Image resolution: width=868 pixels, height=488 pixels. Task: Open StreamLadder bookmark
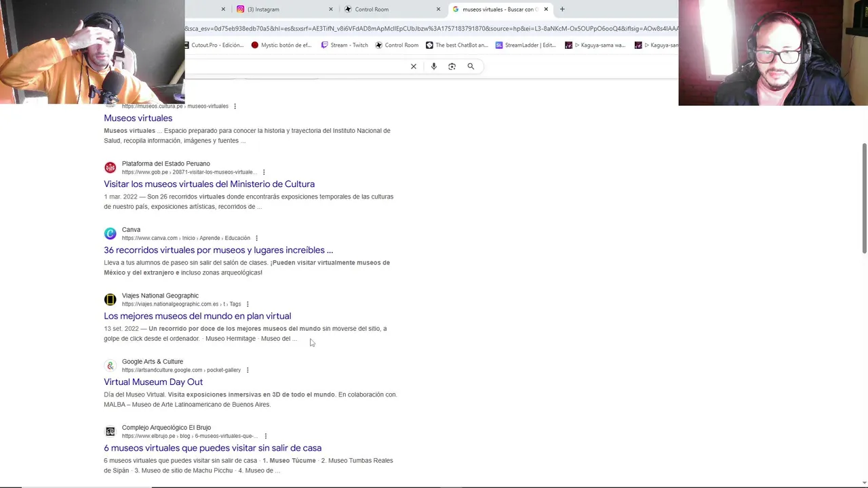[x=526, y=45]
